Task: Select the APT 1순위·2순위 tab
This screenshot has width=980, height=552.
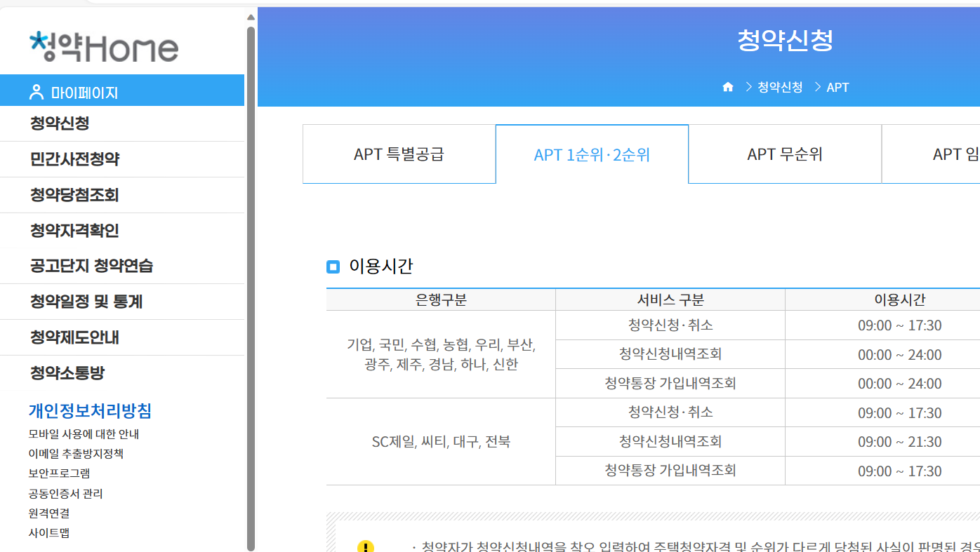Action: (x=592, y=154)
